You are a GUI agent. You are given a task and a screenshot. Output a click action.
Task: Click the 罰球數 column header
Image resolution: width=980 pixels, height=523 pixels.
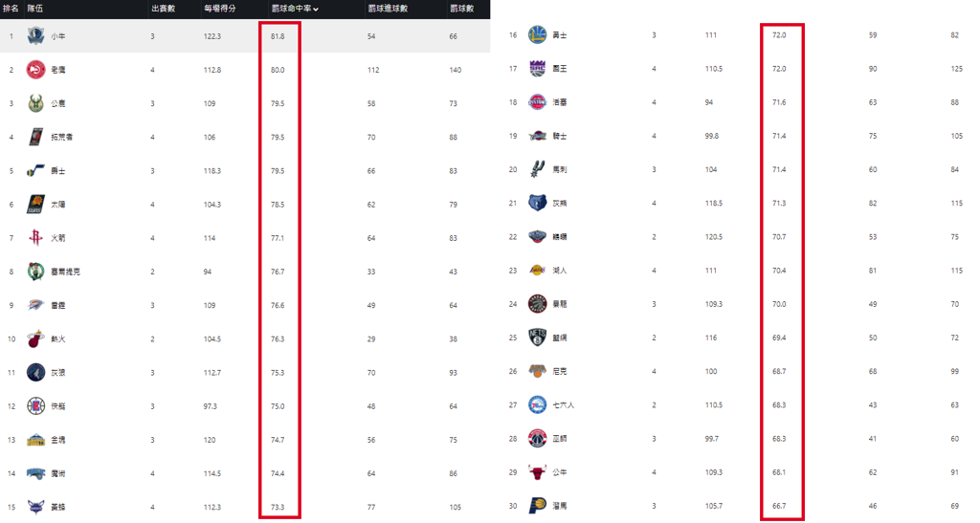tap(461, 9)
